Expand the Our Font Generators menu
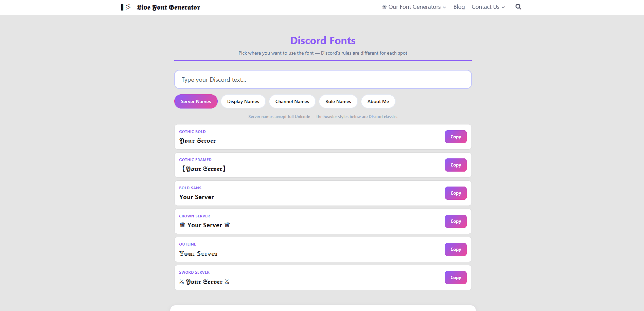 click(x=414, y=7)
